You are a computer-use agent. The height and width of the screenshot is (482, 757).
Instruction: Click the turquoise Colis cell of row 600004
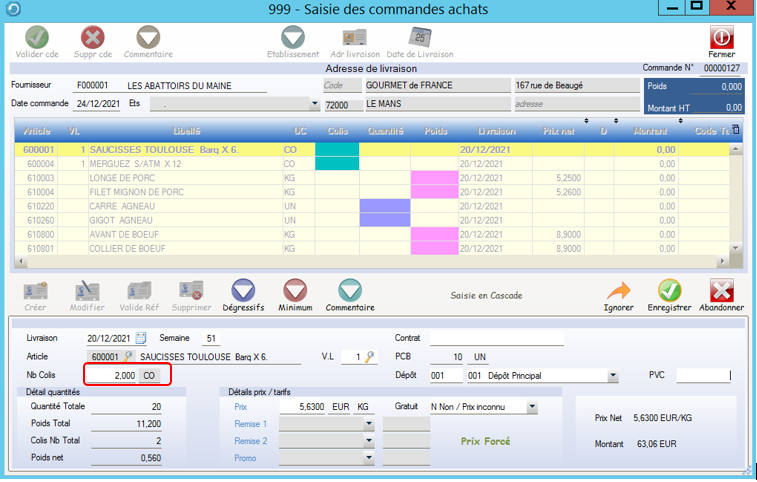click(x=336, y=163)
